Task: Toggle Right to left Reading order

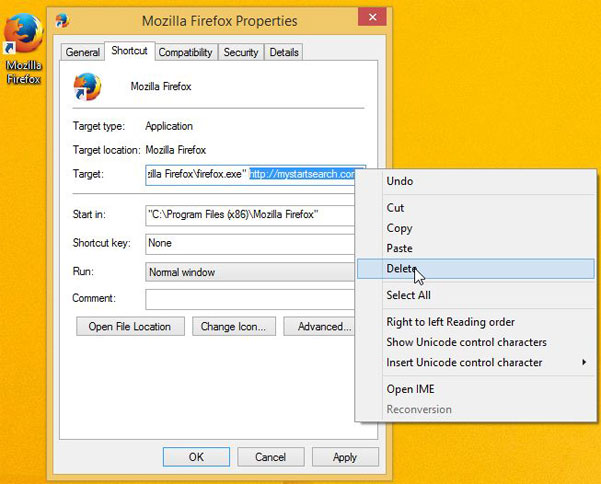Action: pos(450,322)
